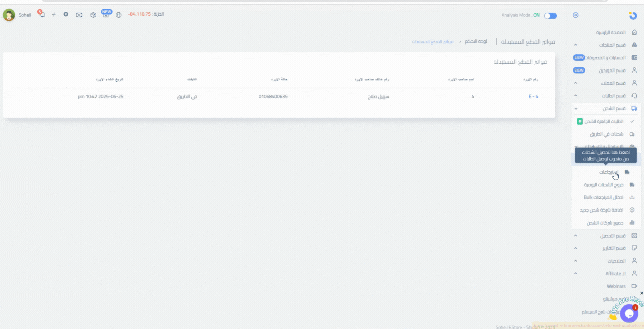This screenshot has width=644, height=329.
Task: Open the package box icon in top bar
Action: (93, 15)
